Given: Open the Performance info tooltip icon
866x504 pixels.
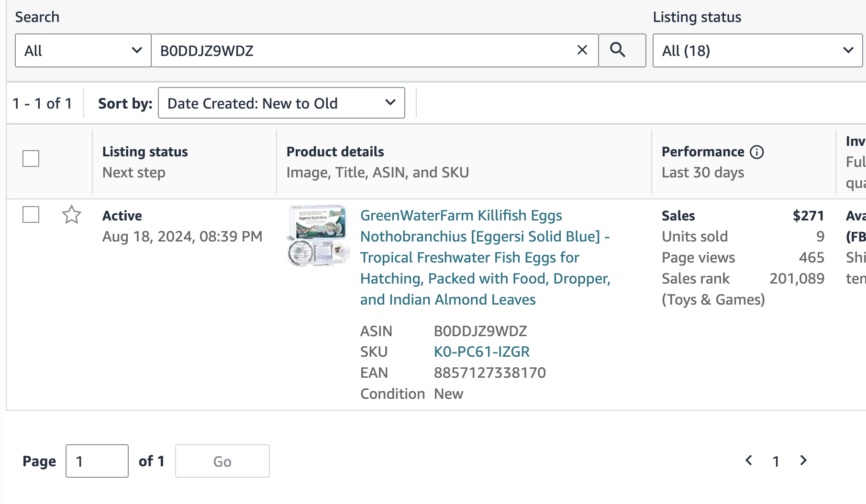Looking at the screenshot, I should click(756, 152).
